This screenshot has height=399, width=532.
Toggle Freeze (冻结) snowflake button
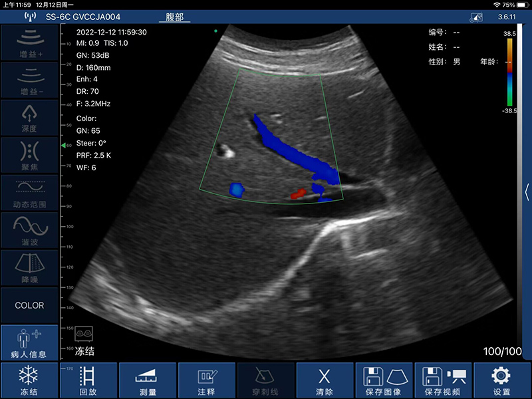point(29,380)
